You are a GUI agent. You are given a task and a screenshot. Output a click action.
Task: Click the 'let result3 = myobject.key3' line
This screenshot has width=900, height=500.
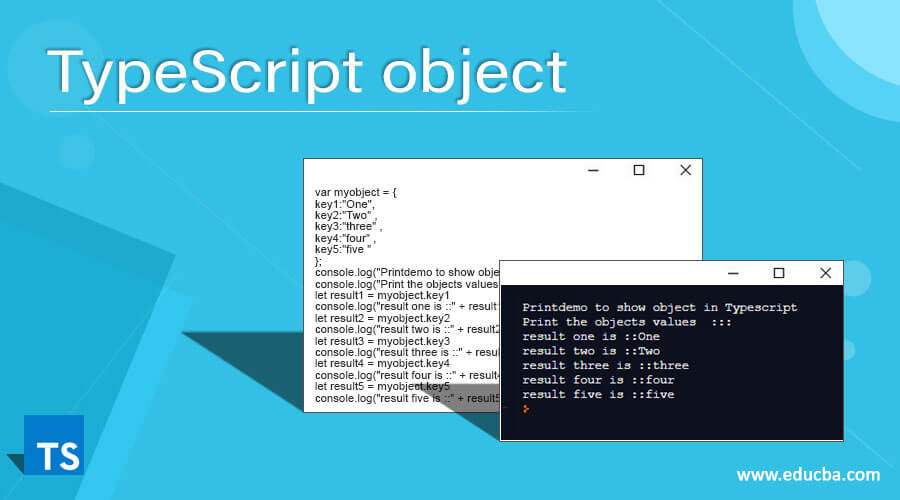tap(382, 341)
